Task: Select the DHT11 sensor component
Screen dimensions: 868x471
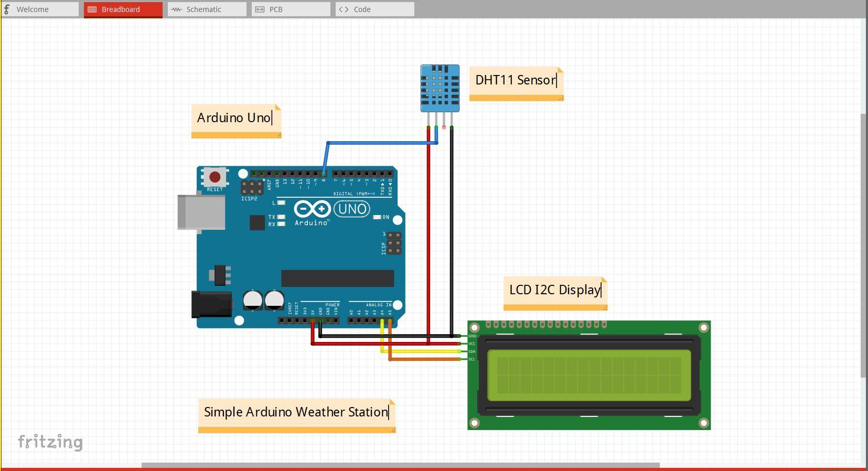Action: (x=440, y=88)
